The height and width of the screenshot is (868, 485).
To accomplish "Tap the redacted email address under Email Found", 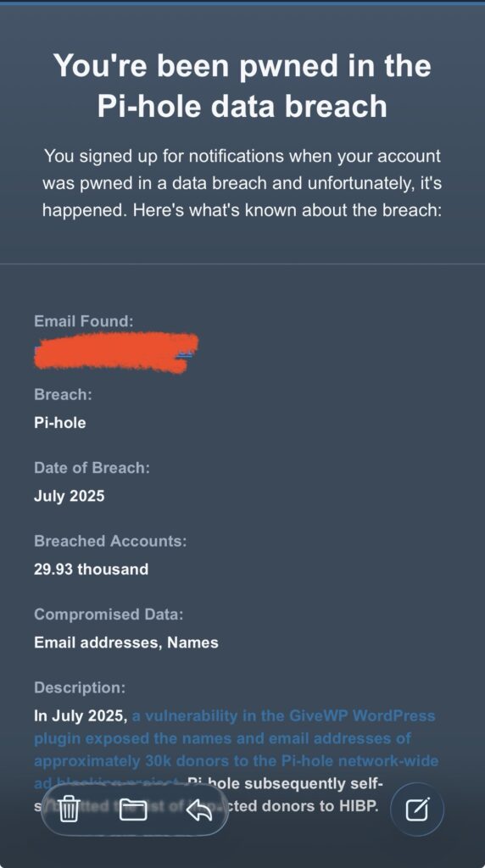I will (115, 352).
